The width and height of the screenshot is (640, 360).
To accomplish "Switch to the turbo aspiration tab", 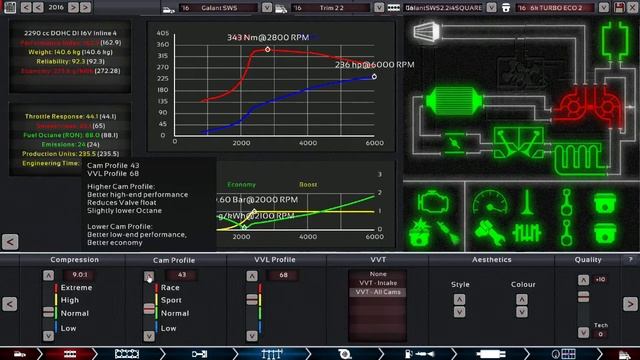I will click(345, 354).
